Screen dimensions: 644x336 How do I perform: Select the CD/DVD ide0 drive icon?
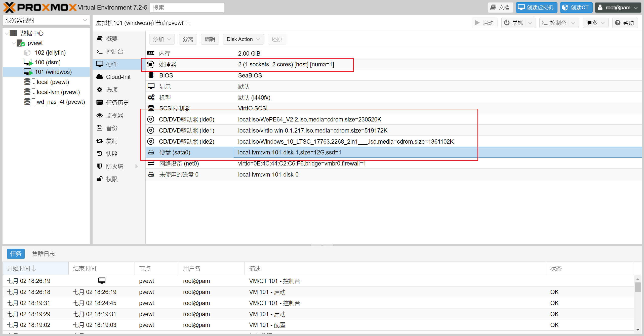[151, 119]
